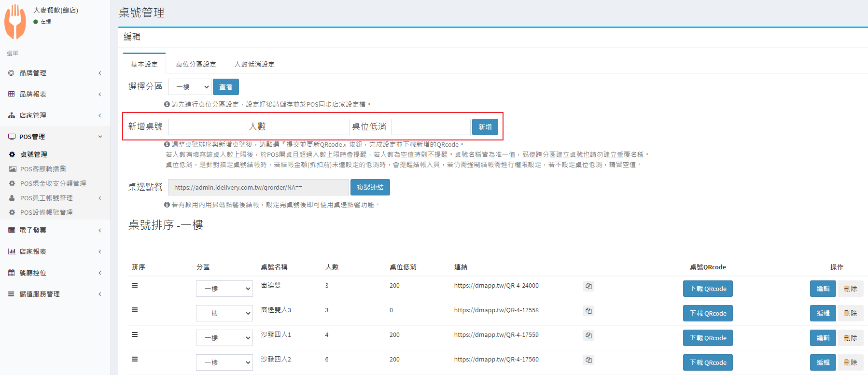Click drag handle icon for 沙發四人2 row

click(x=135, y=359)
